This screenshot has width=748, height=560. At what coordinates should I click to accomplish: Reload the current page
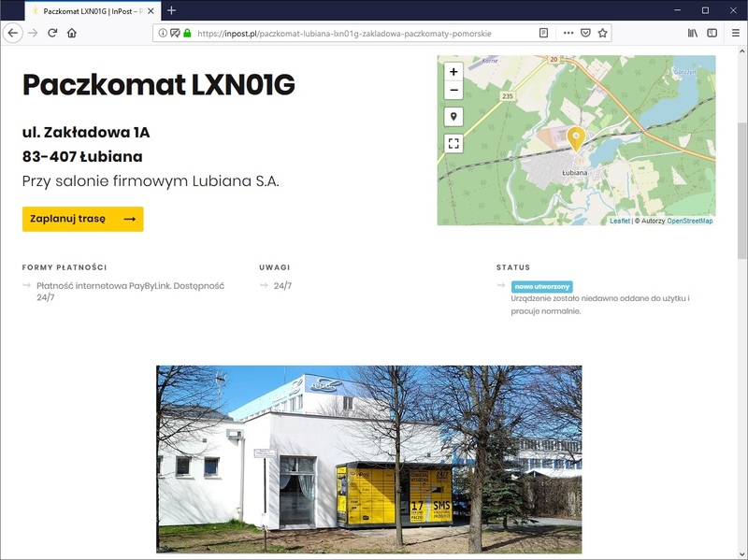[x=52, y=33]
